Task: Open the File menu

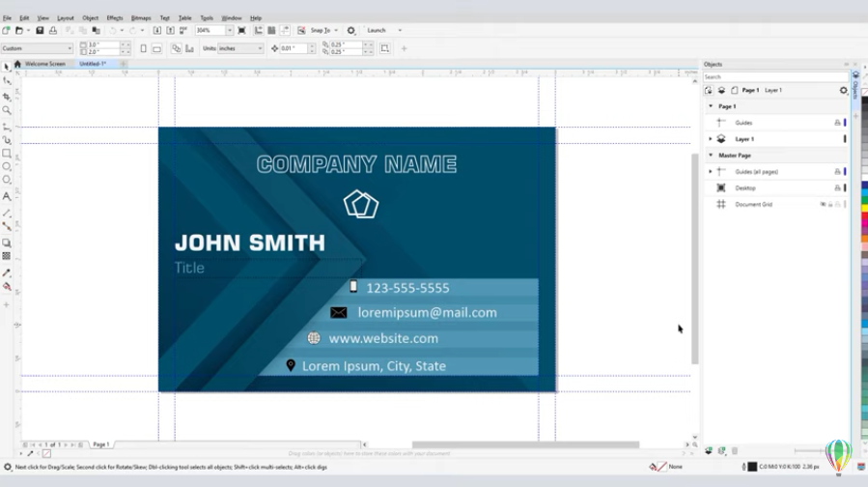Action: pyautogui.click(x=7, y=18)
